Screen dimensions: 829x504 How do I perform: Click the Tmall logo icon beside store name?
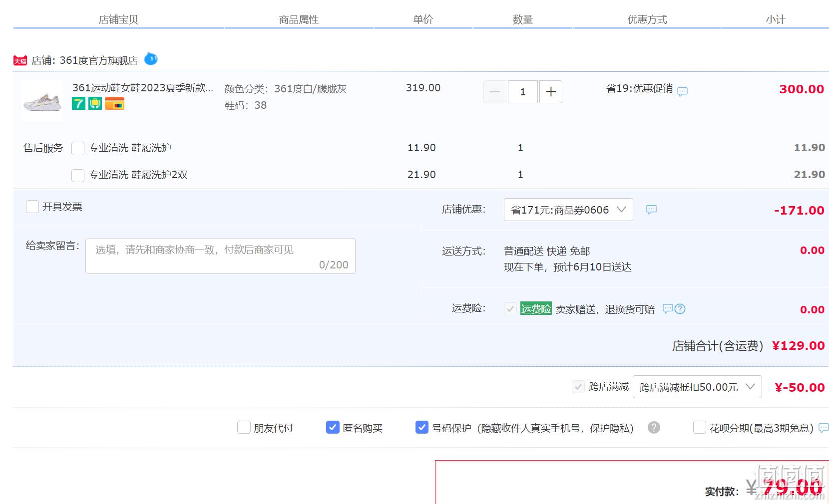tap(20, 61)
